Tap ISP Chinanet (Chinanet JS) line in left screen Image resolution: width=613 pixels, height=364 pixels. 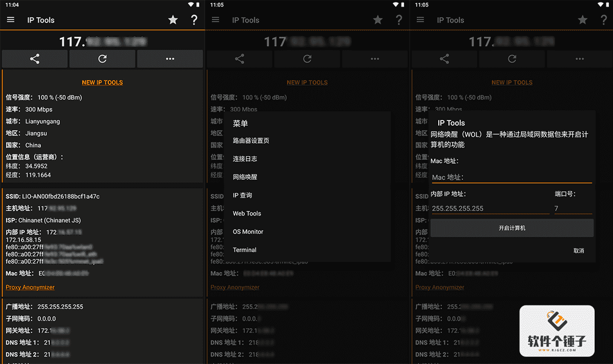tap(43, 221)
